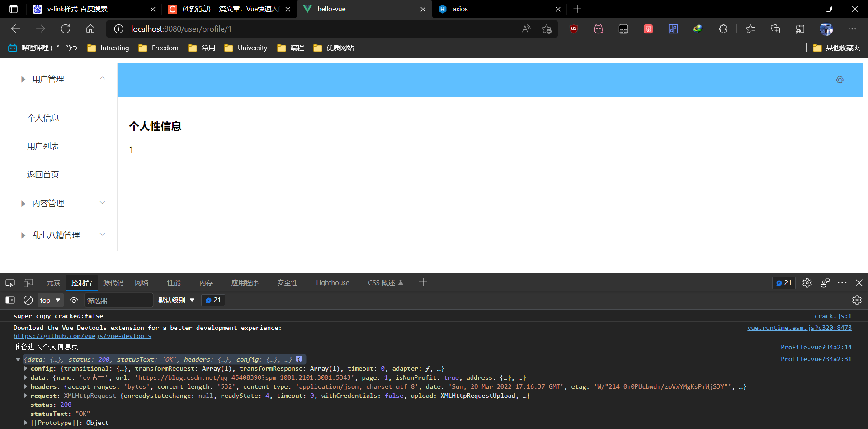Switch to the 网络 DevTools tab
This screenshot has width=868, height=429.
coord(142,283)
